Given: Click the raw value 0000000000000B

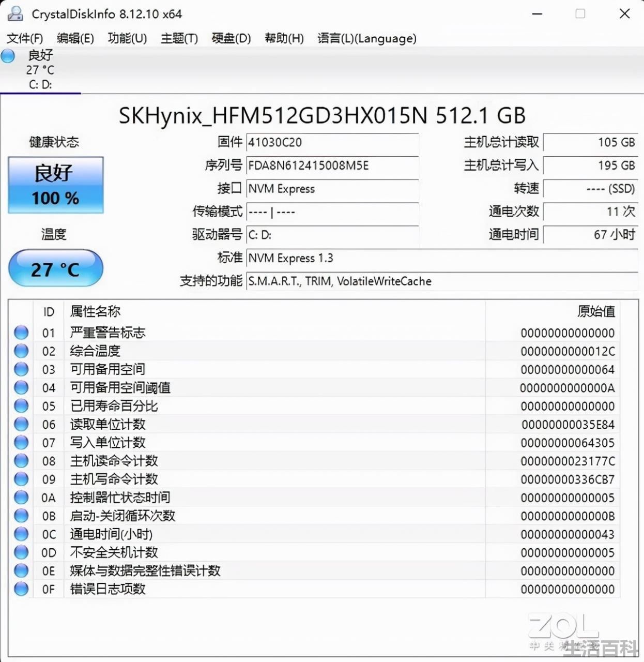Looking at the screenshot, I should pos(568,516).
